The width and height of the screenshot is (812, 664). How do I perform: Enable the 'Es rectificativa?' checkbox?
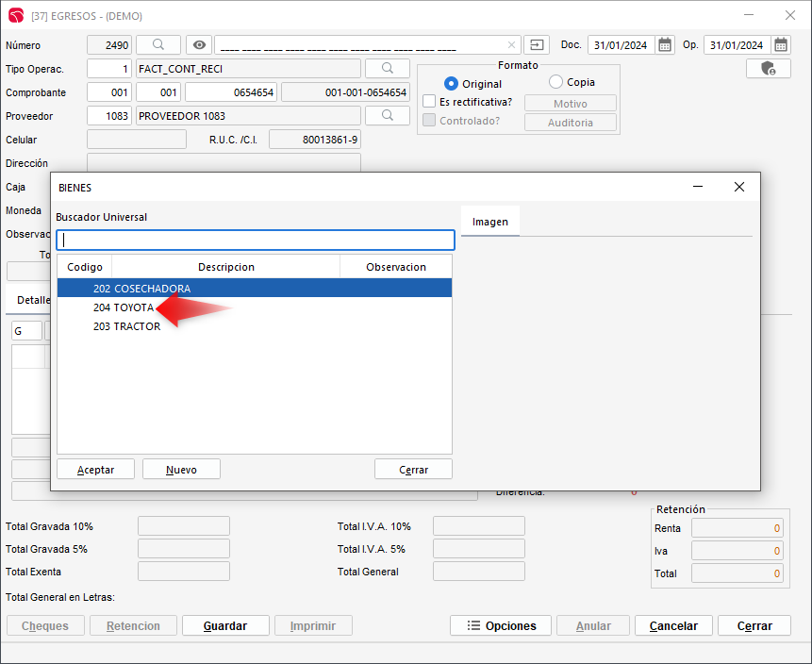(429, 102)
